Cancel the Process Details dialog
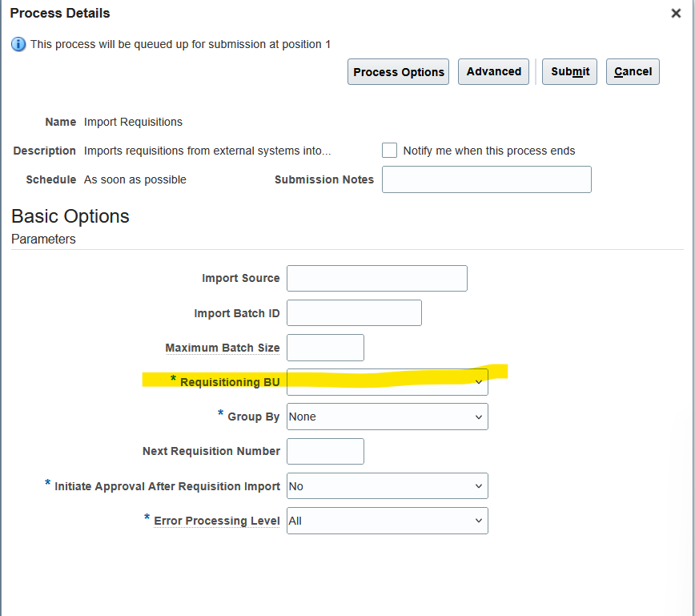Screen dimensions: 695x616 (x=633, y=71)
